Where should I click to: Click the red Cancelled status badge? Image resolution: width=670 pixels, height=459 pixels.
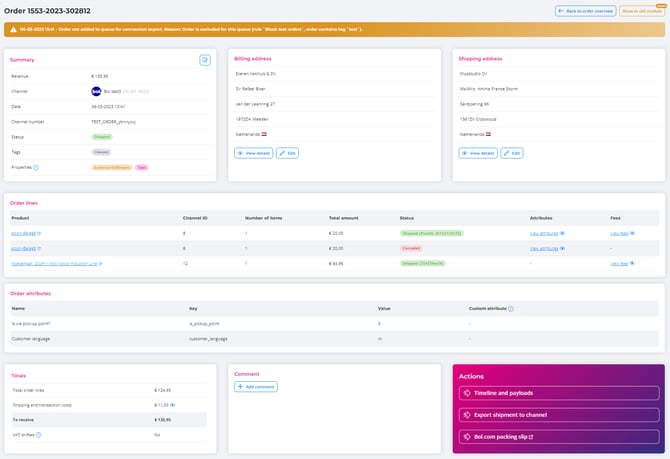click(x=411, y=248)
